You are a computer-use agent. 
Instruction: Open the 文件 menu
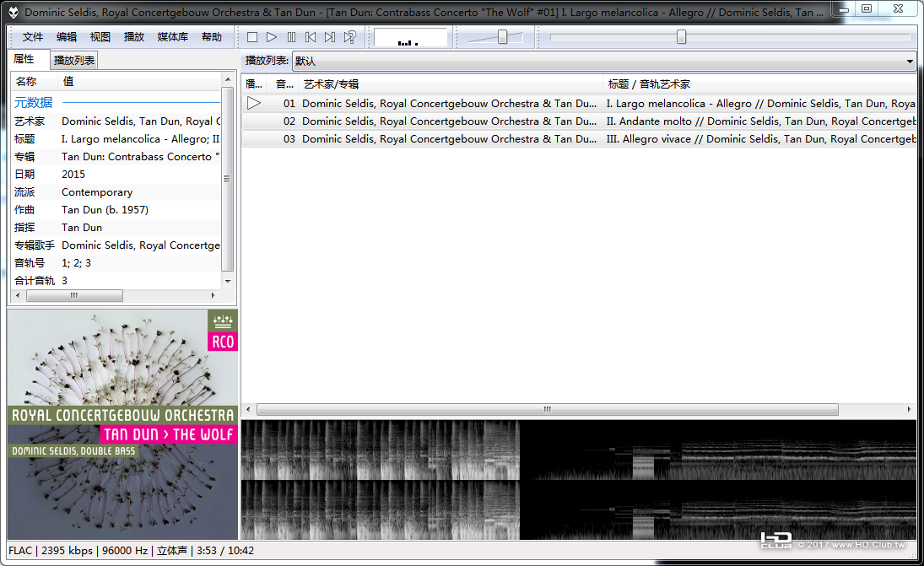[x=32, y=37]
